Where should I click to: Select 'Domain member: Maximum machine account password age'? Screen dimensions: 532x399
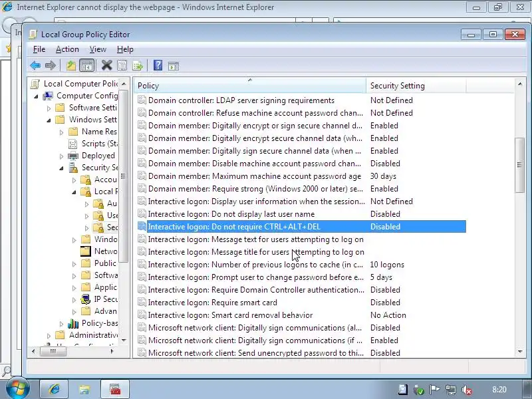pyautogui.click(x=255, y=176)
